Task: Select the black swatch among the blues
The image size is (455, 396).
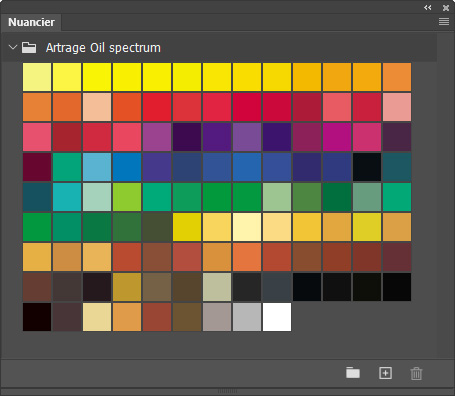Action: pos(367,167)
